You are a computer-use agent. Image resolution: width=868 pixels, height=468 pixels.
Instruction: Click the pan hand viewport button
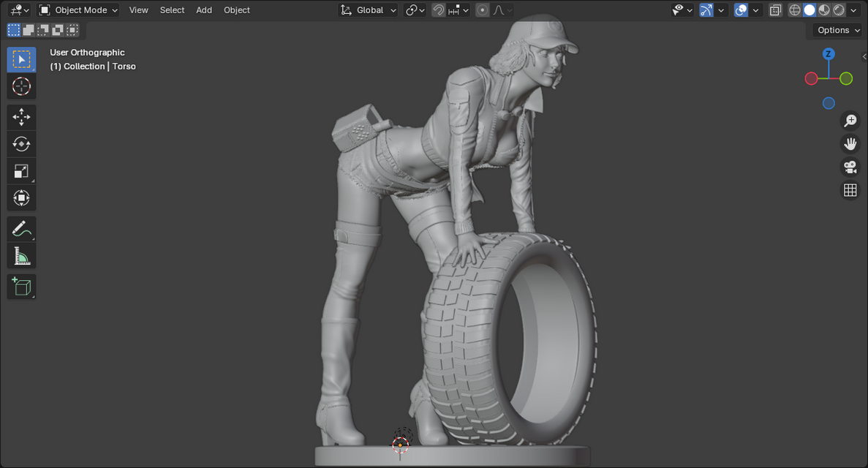click(x=850, y=143)
